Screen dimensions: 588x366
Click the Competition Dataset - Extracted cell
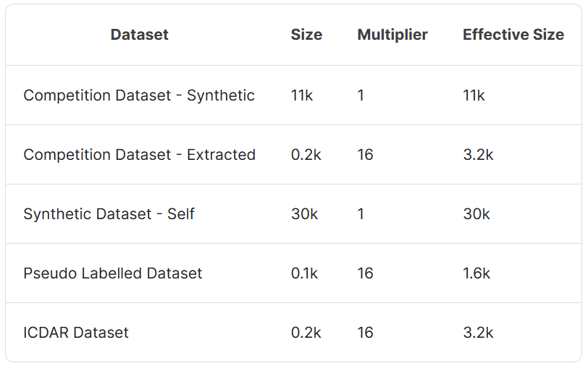(139, 155)
